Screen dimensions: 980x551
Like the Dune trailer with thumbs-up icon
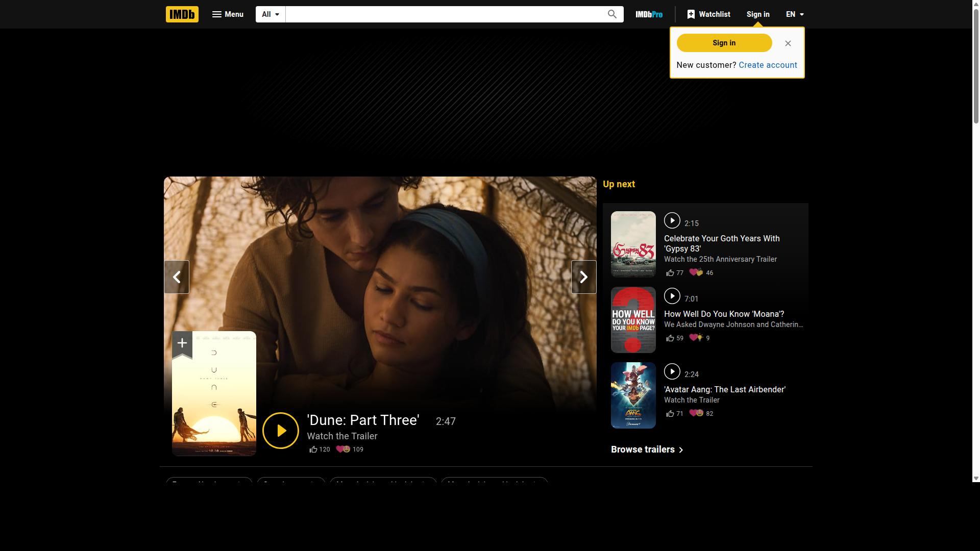[x=313, y=449]
